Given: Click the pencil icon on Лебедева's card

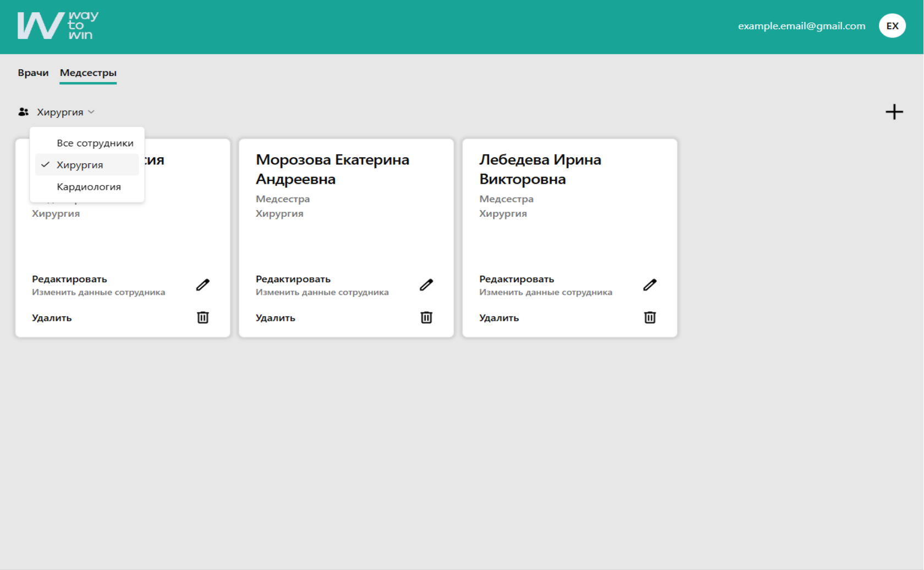Looking at the screenshot, I should pos(650,284).
